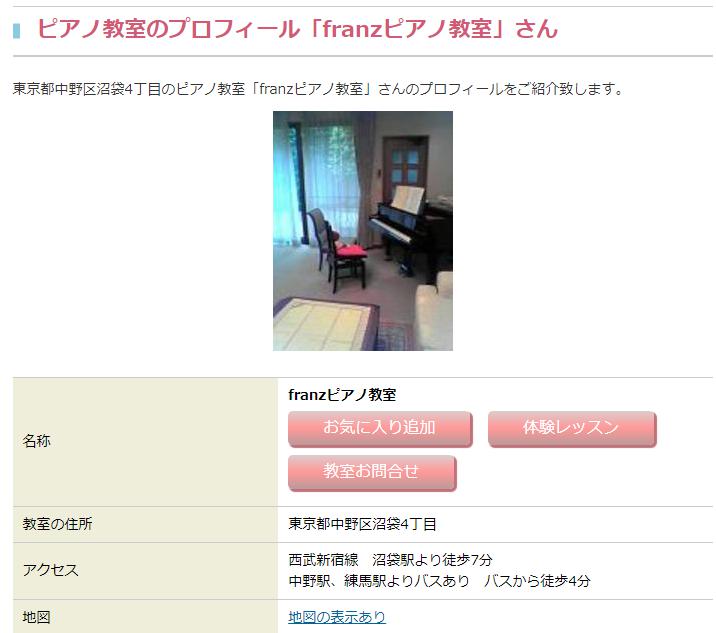
Task: Click the 中野駅、練馬駅よりバスあり access line
Action: tap(439, 581)
